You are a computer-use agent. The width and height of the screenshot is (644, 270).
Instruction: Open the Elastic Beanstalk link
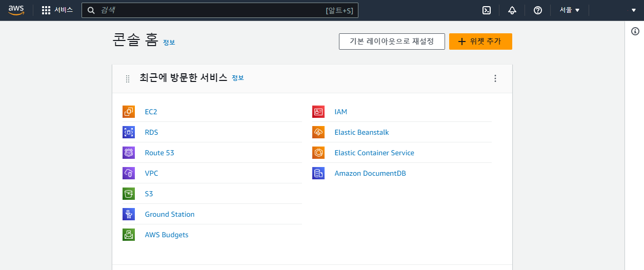click(x=362, y=132)
